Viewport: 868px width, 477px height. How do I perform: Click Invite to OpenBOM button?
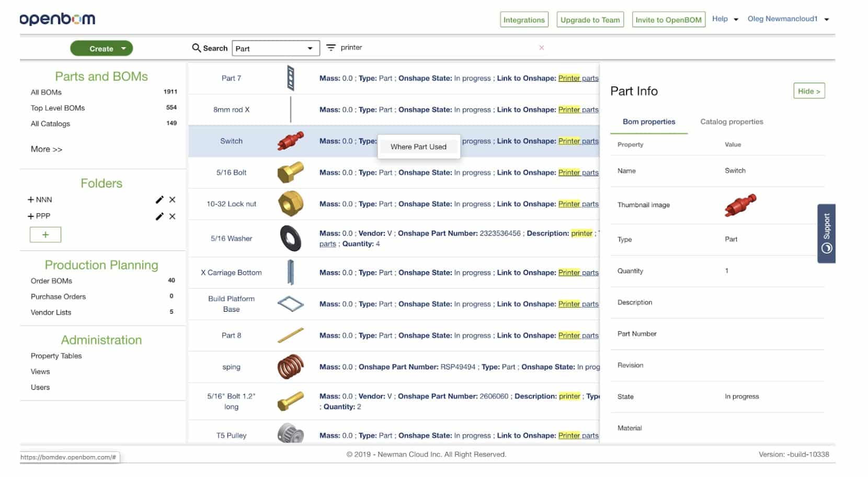pos(668,20)
